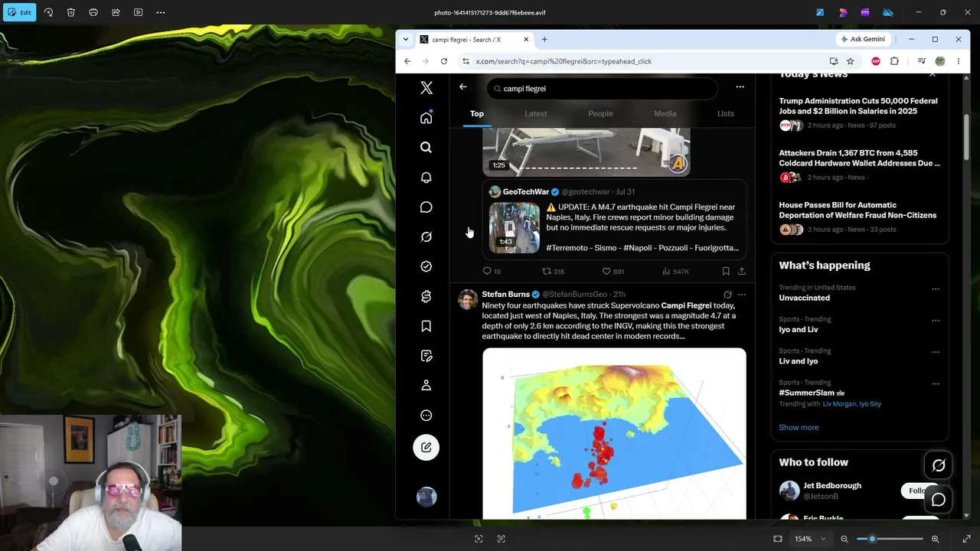Reply to the post with 19 replies
This screenshot has height=551, width=980.
point(492,271)
